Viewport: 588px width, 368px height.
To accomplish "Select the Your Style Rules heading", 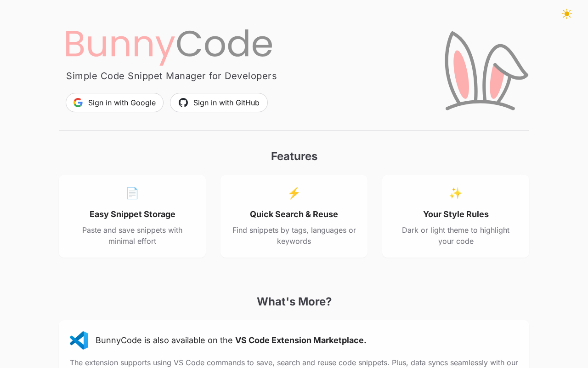I will (456, 214).
